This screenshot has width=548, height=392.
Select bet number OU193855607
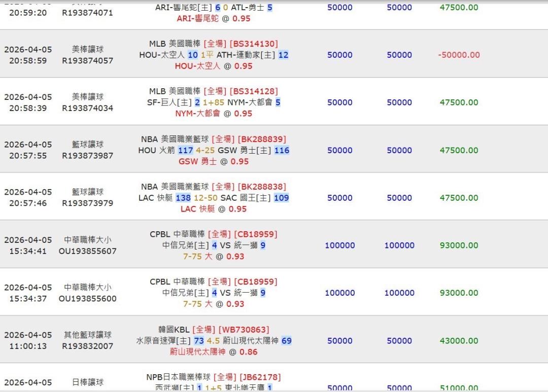[x=87, y=251]
